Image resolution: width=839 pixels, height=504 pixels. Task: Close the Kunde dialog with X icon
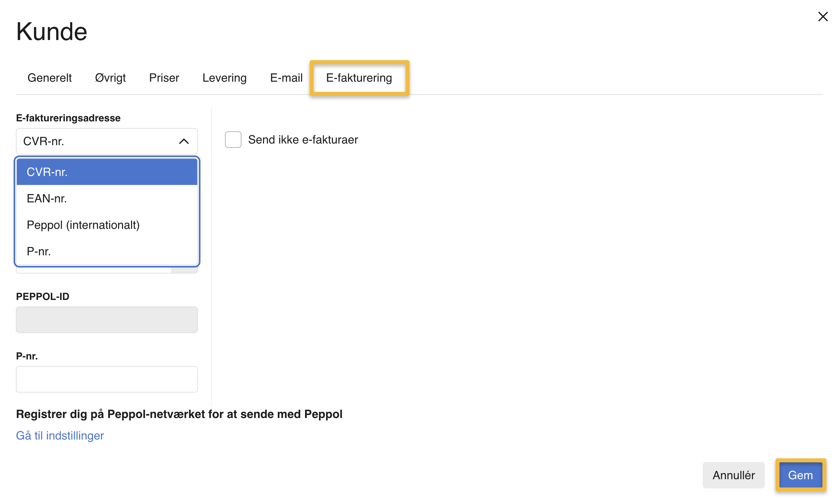(822, 17)
